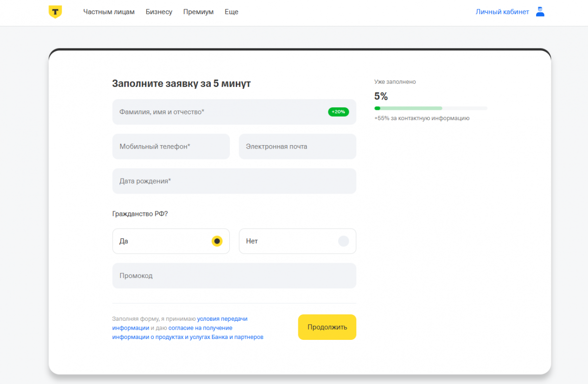
Task: Choose "Нет" for Russian citizenship
Action: coord(343,241)
